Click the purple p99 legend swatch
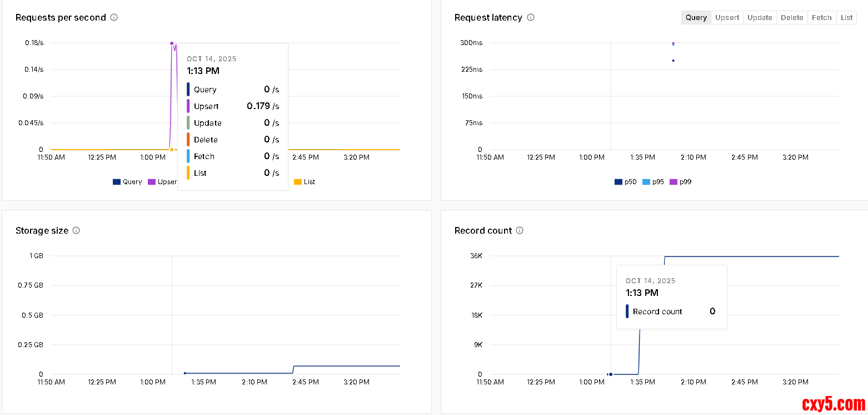868x415 pixels. click(x=674, y=182)
